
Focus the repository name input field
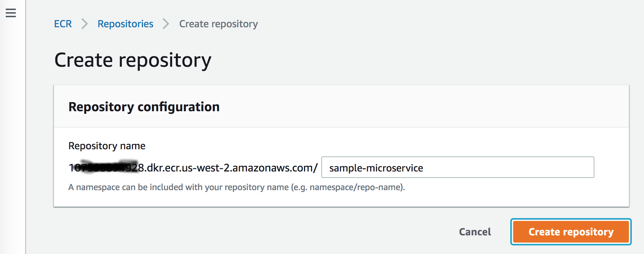[x=503, y=167]
